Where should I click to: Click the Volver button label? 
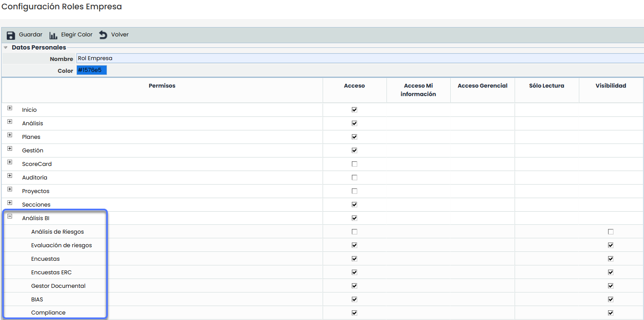(120, 35)
